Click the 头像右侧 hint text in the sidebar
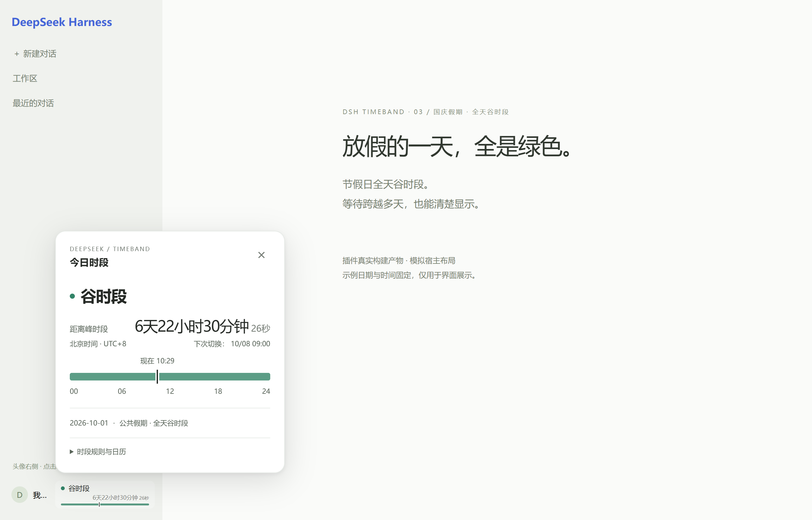812x520 pixels. [x=34, y=466]
